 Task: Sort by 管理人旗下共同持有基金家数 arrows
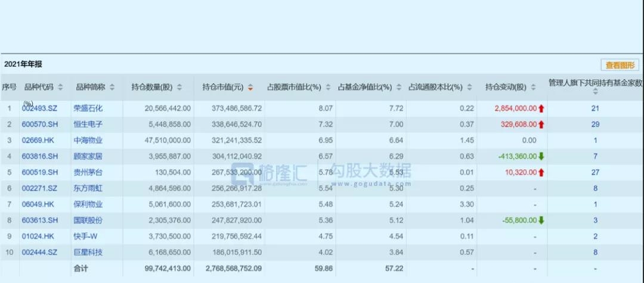pos(595,92)
